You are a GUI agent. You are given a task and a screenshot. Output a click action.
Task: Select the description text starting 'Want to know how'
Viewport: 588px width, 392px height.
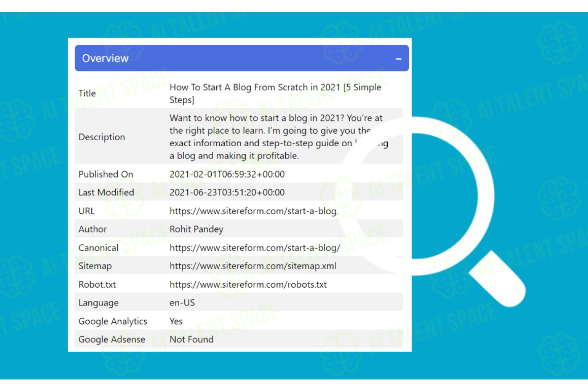tap(279, 137)
